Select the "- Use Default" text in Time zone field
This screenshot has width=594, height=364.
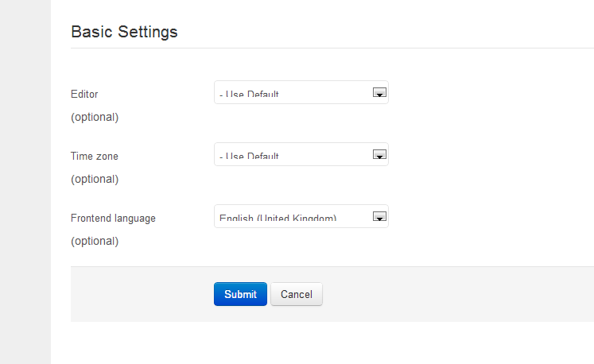click(x=250, y=157)
